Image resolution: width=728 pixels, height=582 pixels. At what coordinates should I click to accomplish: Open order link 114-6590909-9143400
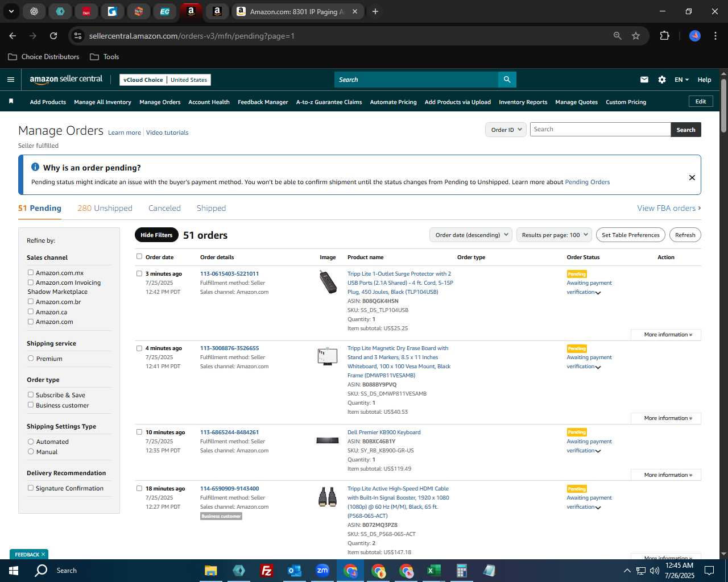tap(229, 489)
